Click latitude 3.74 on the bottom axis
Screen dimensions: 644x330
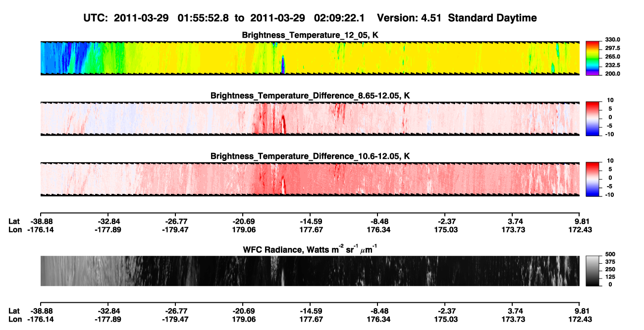click(516, 311)
